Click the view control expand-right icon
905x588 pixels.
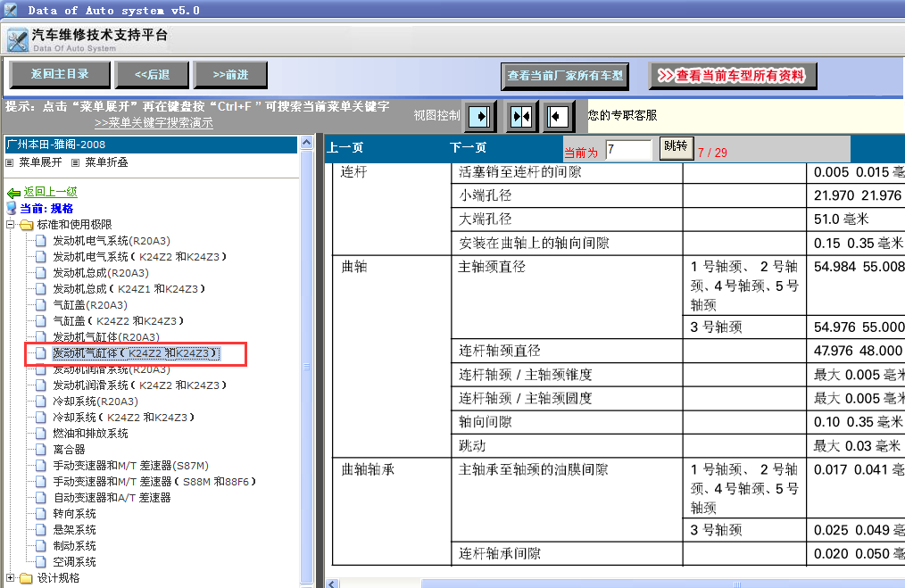click(480, 117)
